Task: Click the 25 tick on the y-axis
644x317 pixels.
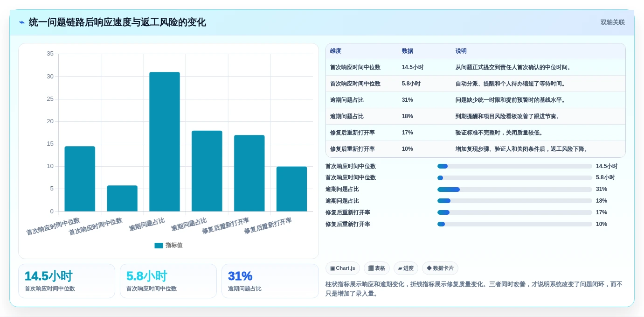Action: click(50, 99)
